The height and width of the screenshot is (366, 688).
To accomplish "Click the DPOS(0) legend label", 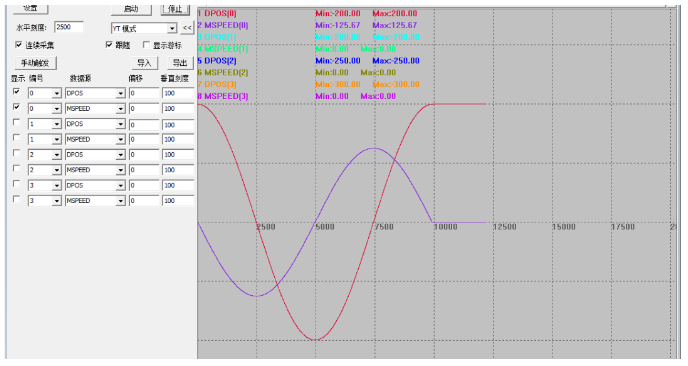I will click(x=217, y=14).
